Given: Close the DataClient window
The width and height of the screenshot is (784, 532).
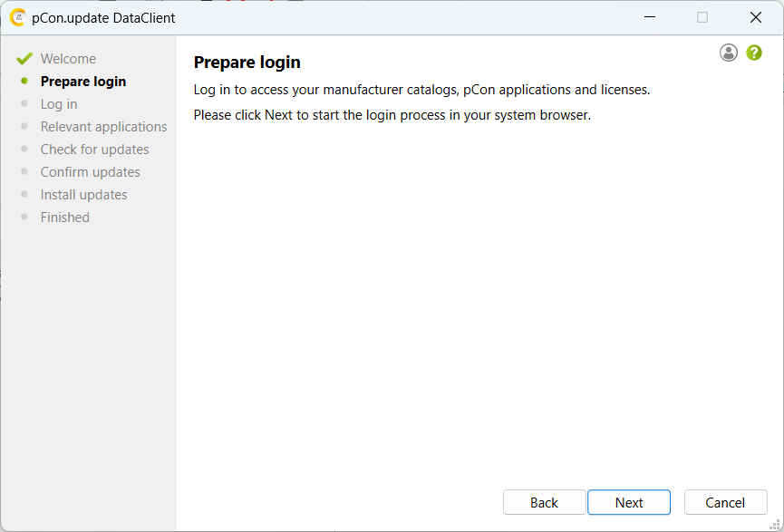Looking at the screenshot, I should [756, 17].
